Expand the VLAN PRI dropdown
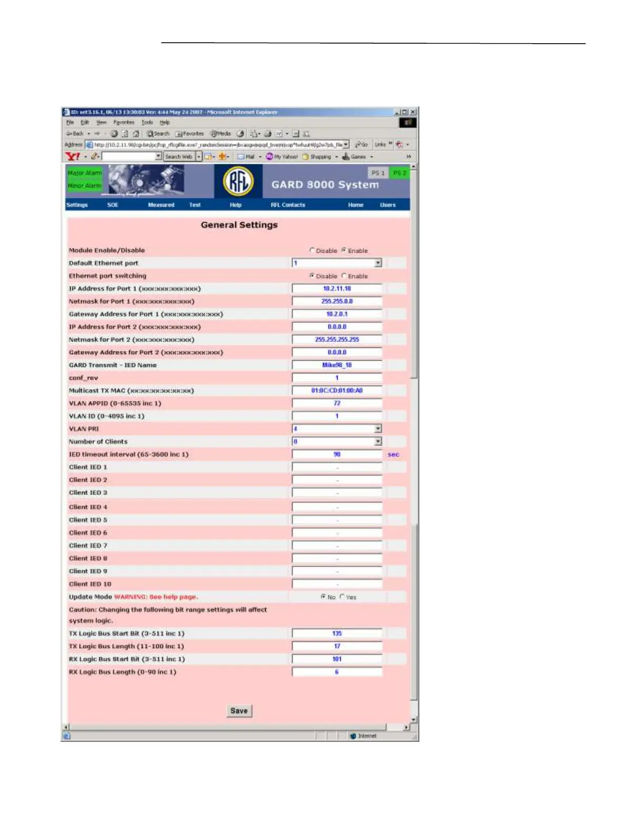The height and width of the screenshot is (834, 644). [x=378, y=429]
